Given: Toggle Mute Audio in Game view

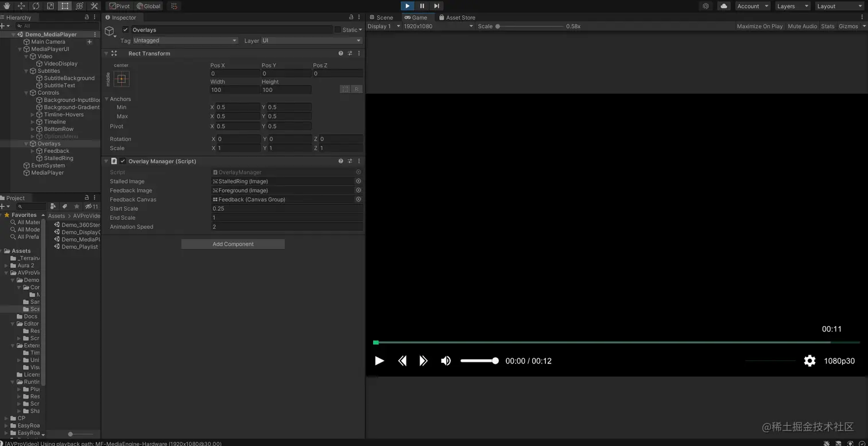Looking at the screenshot, I should click(802, 26).
